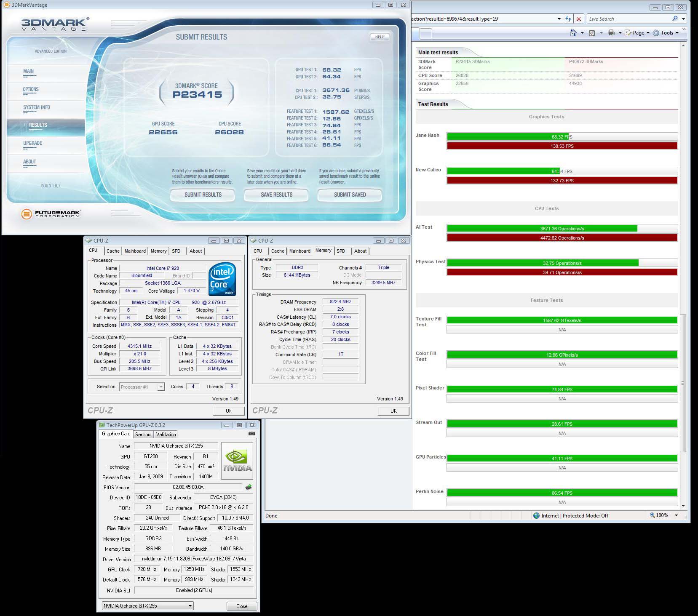698x616 pixels.
Task: Click the Live Search magnifier icon
Action: [675, 19]
